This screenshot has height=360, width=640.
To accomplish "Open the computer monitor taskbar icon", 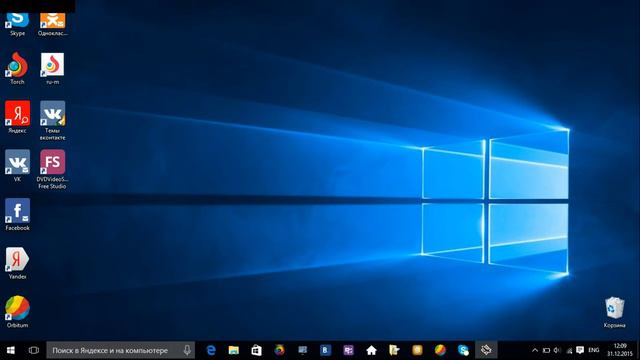I will coord(302,350).
